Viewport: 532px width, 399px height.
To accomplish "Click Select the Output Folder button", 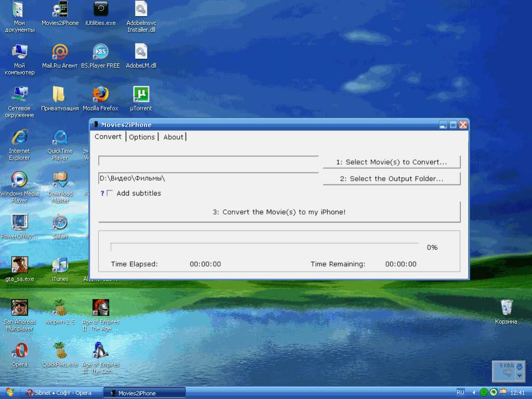I will pos(391,179).
